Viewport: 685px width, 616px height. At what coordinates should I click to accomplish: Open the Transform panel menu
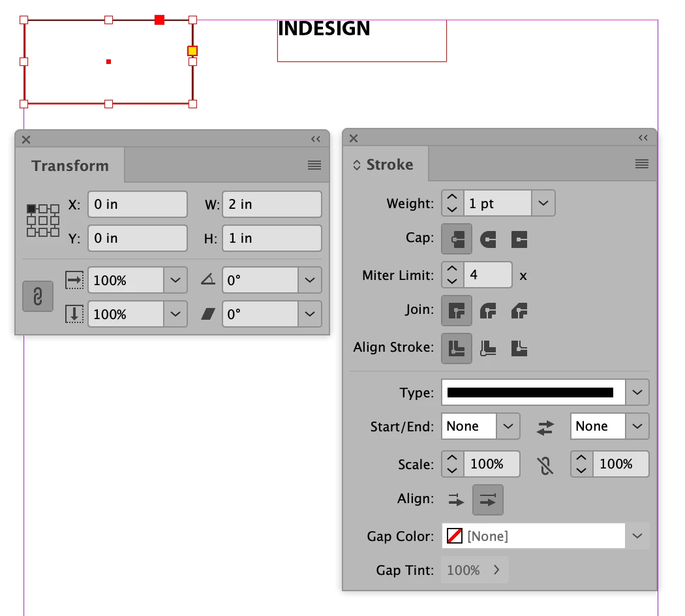(314, 165)
